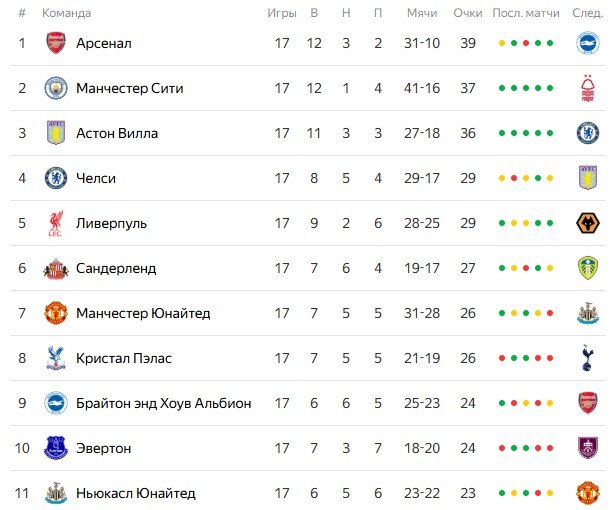Open Manchester City's next opponent Nottingham Forest crest
Screen dimensions: 611x510
click(x=587, y=88)
